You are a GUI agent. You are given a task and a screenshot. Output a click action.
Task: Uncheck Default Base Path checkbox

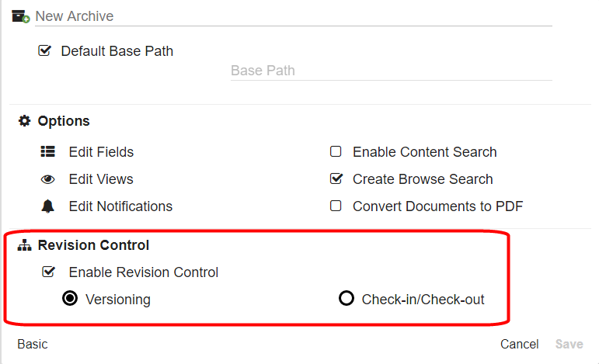pos(45,51)
